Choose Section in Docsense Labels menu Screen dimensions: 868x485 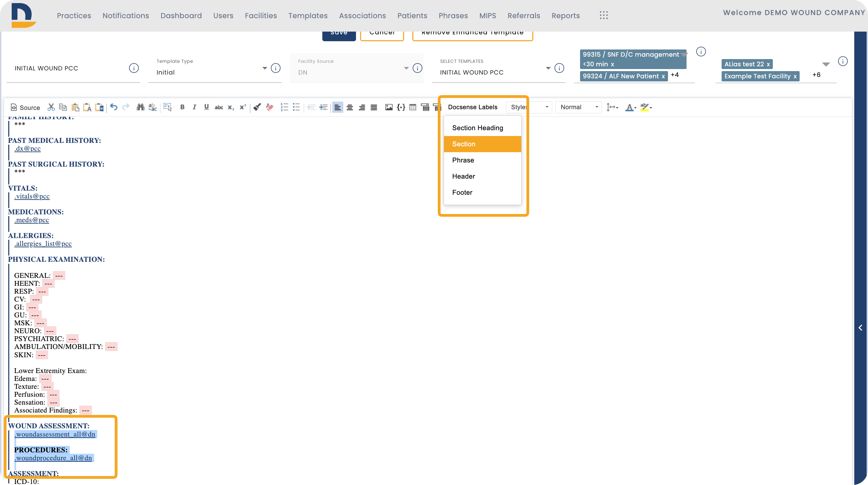click(x=482, y=144)
